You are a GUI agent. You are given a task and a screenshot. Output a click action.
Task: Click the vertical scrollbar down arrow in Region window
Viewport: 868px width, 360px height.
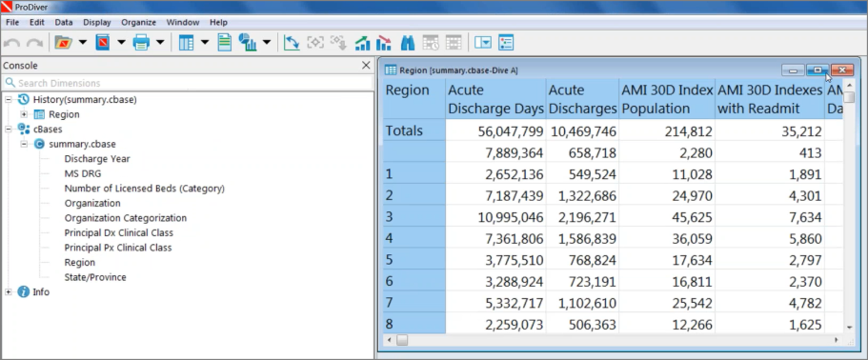(849, 328)
